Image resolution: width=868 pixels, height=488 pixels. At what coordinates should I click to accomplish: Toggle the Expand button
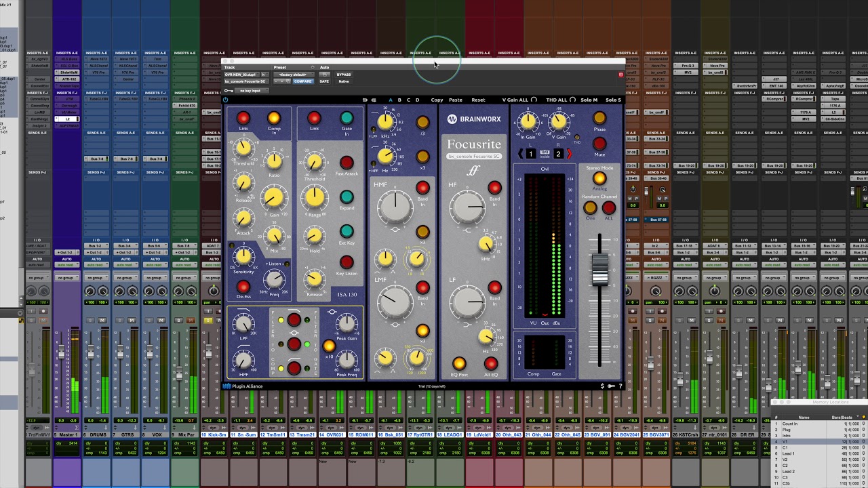tap(347, 197)
